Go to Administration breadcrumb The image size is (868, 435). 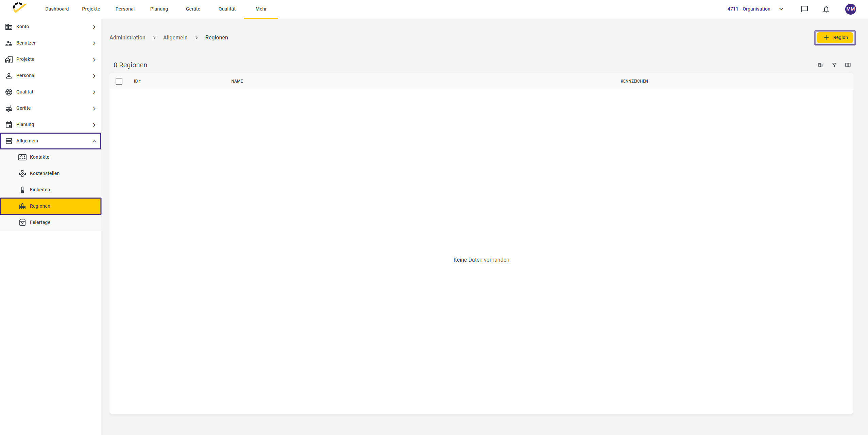coord(127,37)
